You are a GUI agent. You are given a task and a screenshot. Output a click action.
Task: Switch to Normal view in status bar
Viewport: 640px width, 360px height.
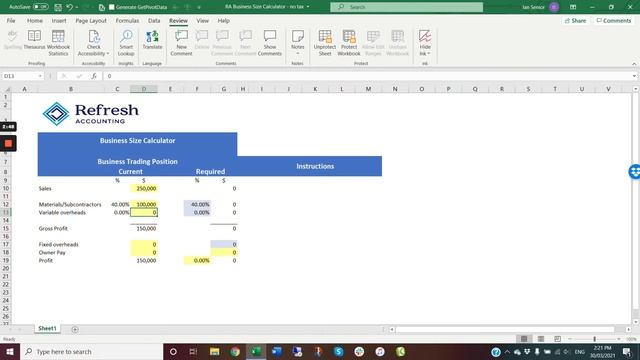point(524,339)
